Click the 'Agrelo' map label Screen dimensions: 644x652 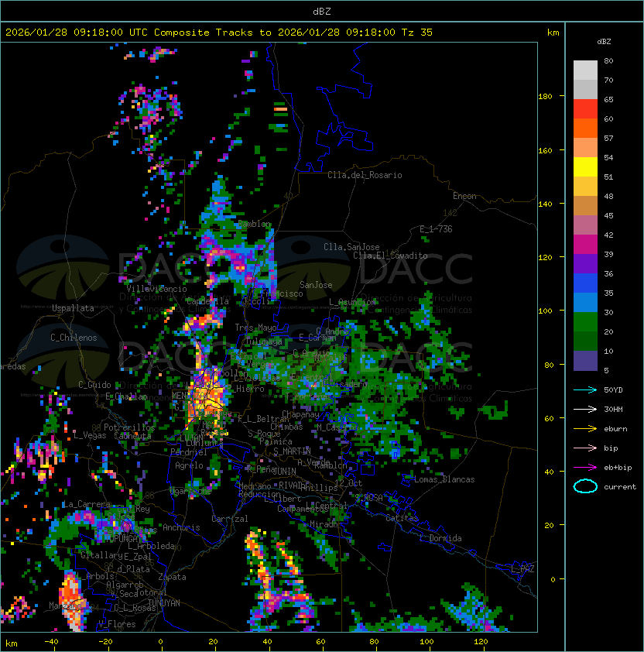pos(189,465)
